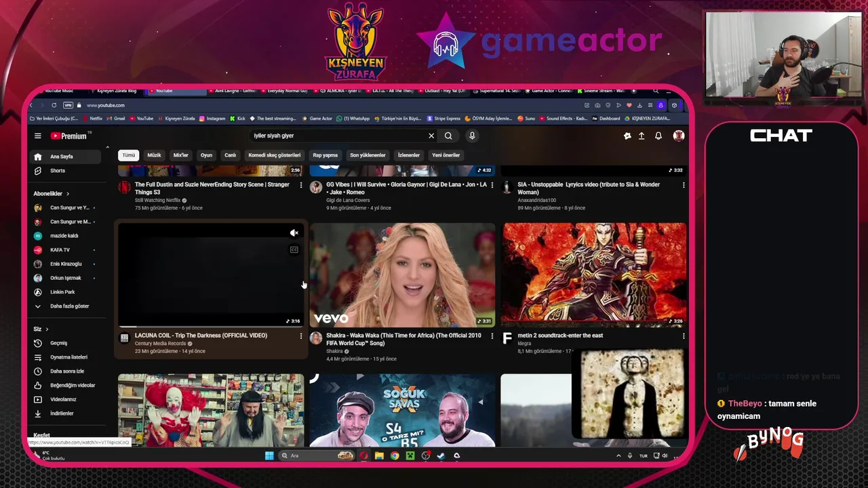Open the Stripe Express bookmark
868x488 pixels.
(x=443, y=119)
